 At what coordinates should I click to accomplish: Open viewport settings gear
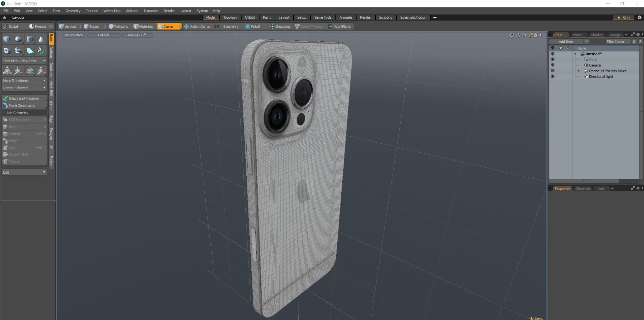click(536, 35)
